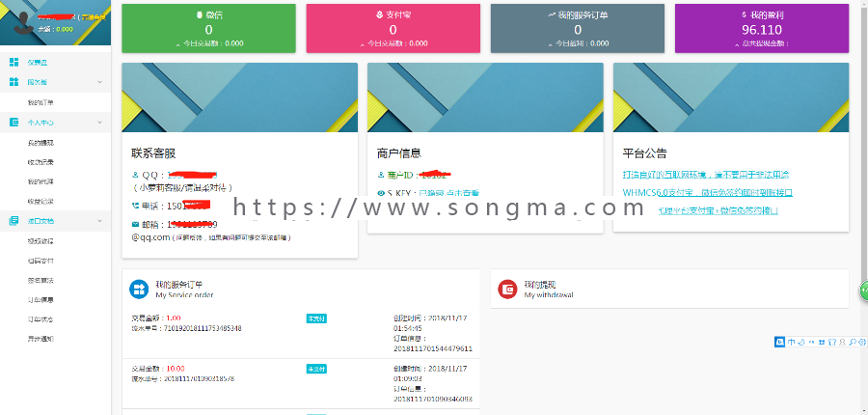This screenshot has width=868, height=415.
Task: Click the green 微信 summary card
Action: [x=208, y=28]
